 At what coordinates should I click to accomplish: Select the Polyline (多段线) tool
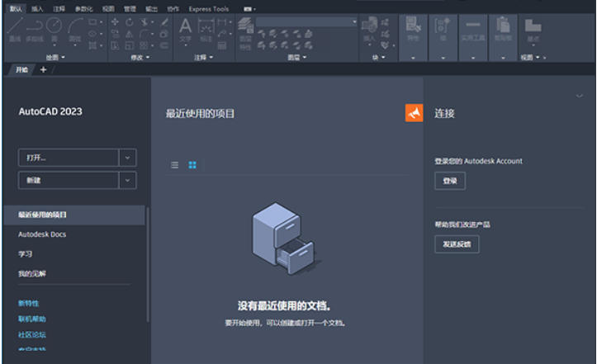click(x=35, y=31)
